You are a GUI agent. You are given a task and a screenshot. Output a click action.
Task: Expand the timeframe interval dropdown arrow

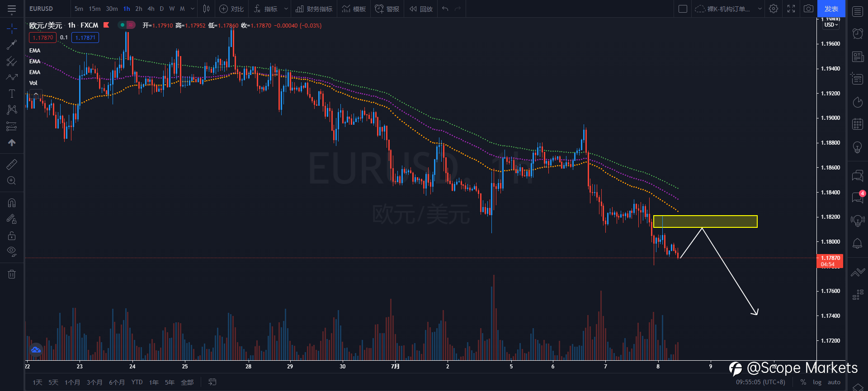click(x=193, y=9)
